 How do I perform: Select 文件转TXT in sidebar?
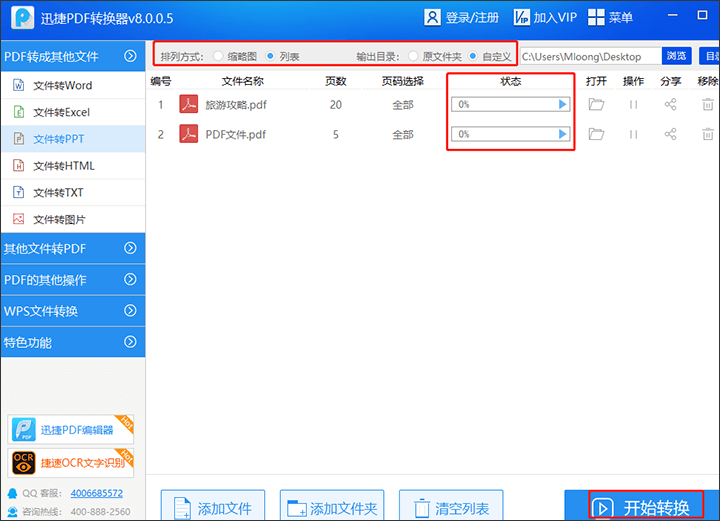(73, 192)
